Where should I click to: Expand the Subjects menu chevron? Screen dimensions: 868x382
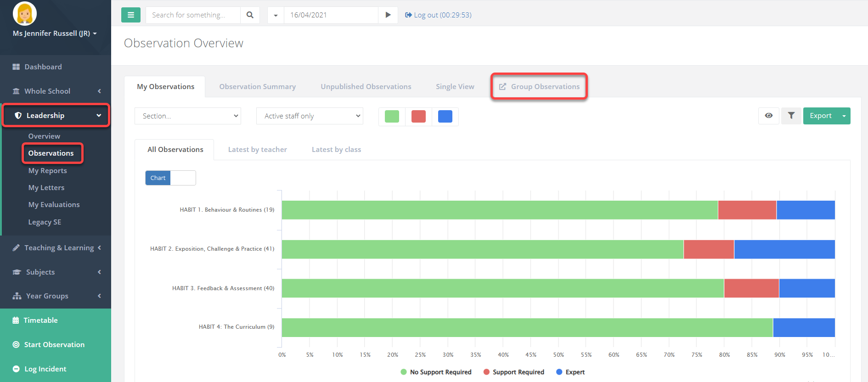point(99,272)
